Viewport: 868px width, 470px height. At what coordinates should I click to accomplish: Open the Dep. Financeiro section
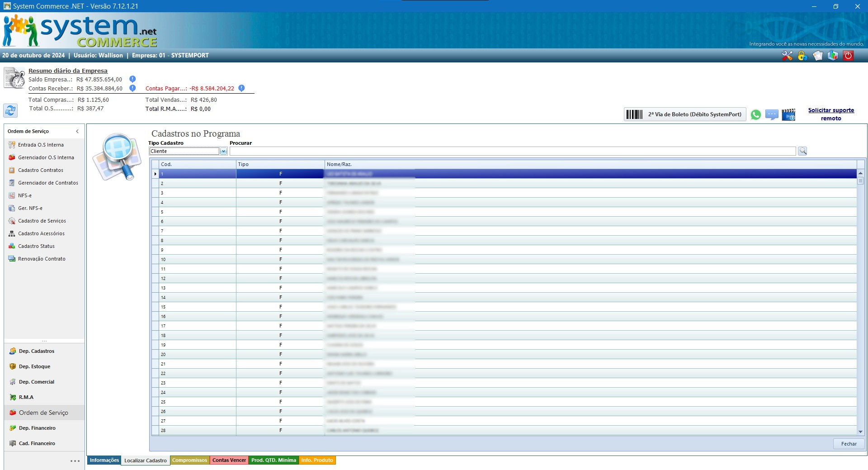point(37,428)
